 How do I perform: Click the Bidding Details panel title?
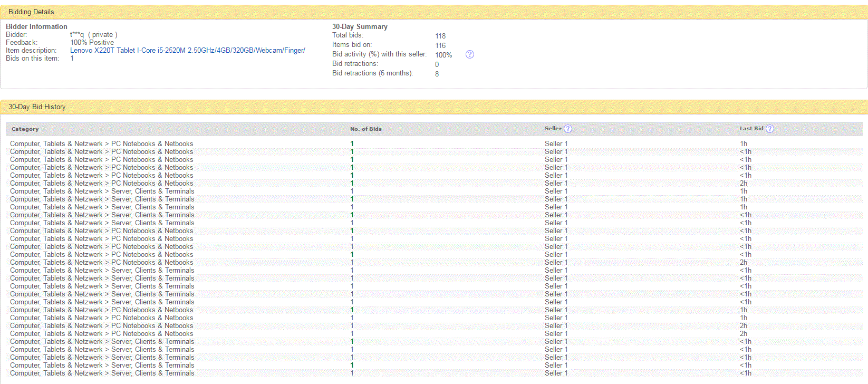point(31,12)
